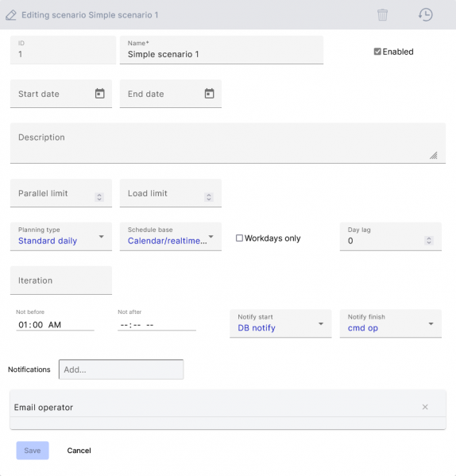456x476 pixels.
Task: Set the Not after time field
Action: pos(157,325)
